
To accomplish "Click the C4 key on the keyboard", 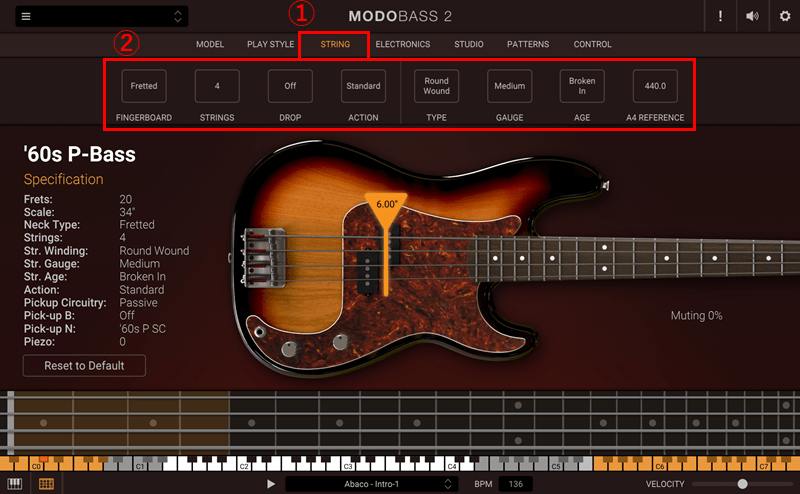I will (x=452, y=464).
